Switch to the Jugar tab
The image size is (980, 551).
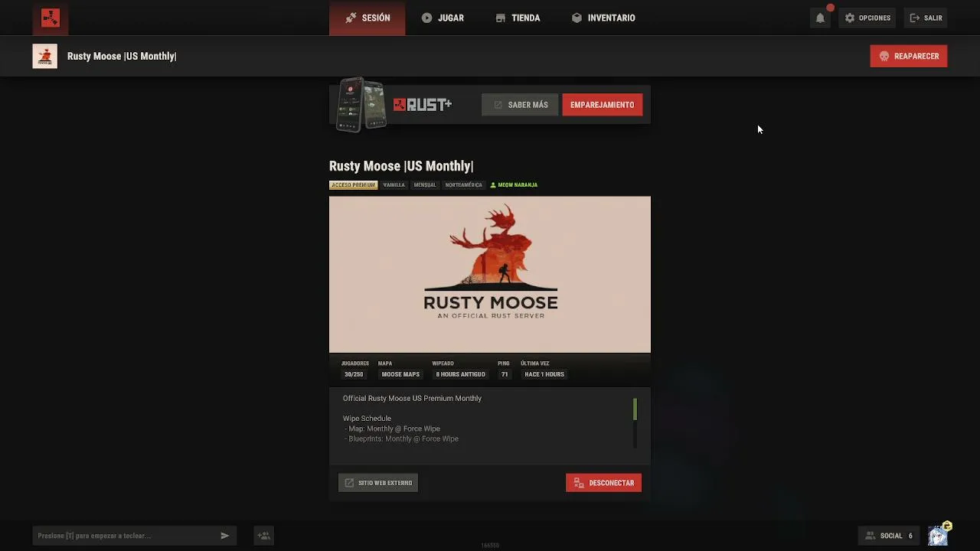click(443, 18)
